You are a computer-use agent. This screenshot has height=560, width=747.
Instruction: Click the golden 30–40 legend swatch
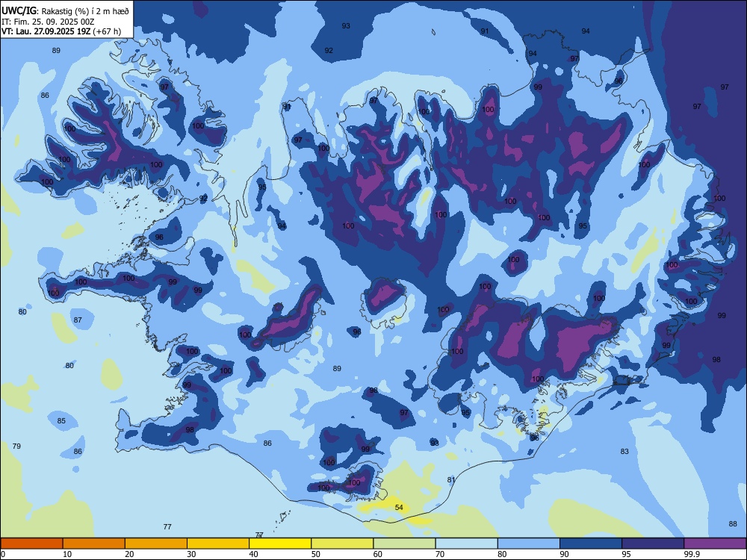pyautogui.click(x=218, y=544)
